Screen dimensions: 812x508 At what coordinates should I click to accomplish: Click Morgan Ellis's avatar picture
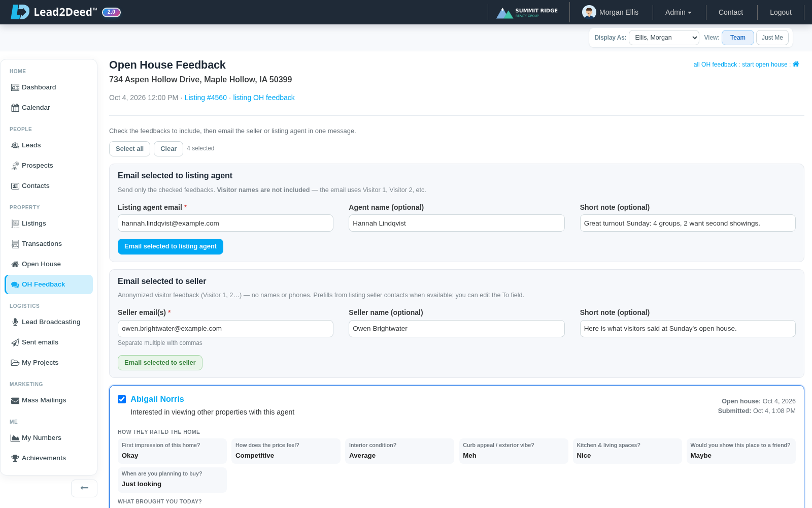click(x=589, y=12)
